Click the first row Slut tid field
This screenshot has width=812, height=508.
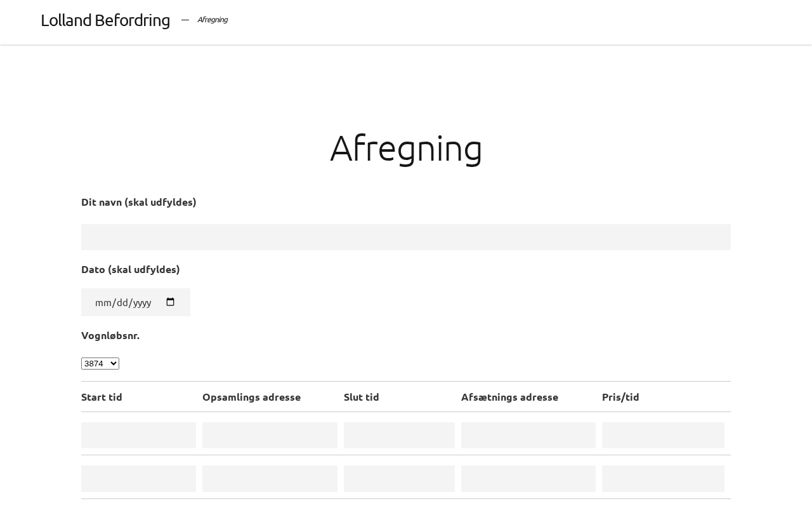tap(399, 436)
